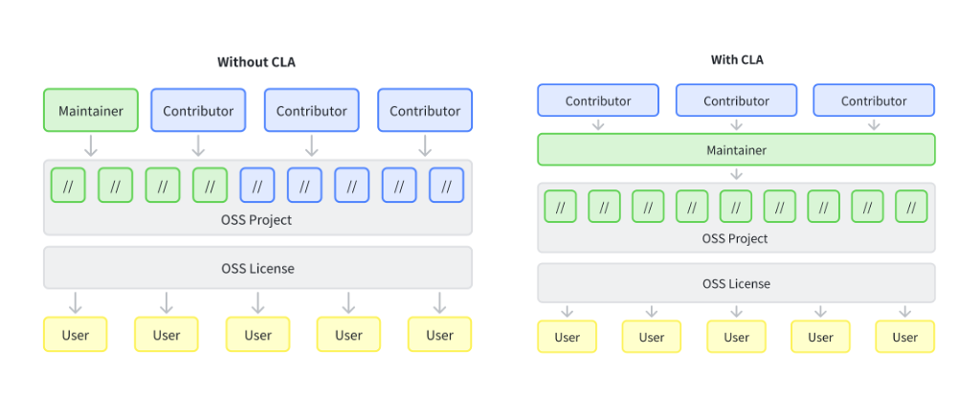Click the arrow below the Without CLA Maintainer box

pyautogui.click(x=91, y=146)
